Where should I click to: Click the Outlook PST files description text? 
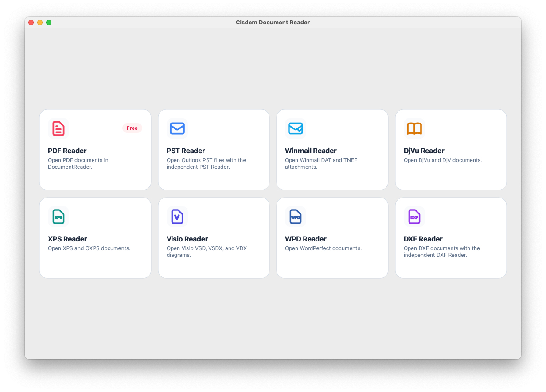tap(207, 163)
